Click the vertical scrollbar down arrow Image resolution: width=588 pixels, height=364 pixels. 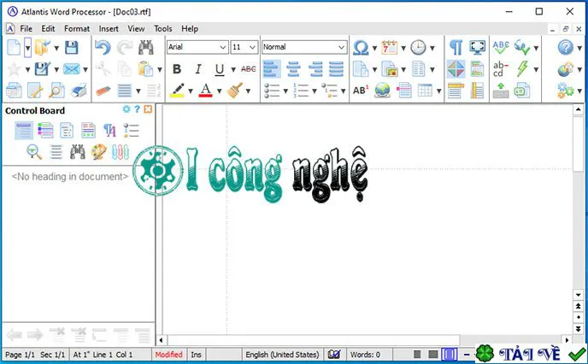(578, 295)
